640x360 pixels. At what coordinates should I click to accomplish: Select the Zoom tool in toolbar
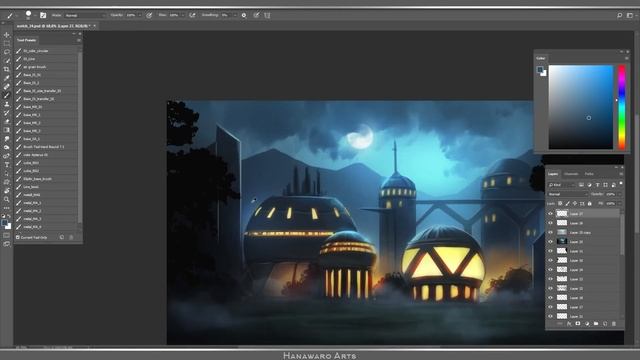(7, 199)
